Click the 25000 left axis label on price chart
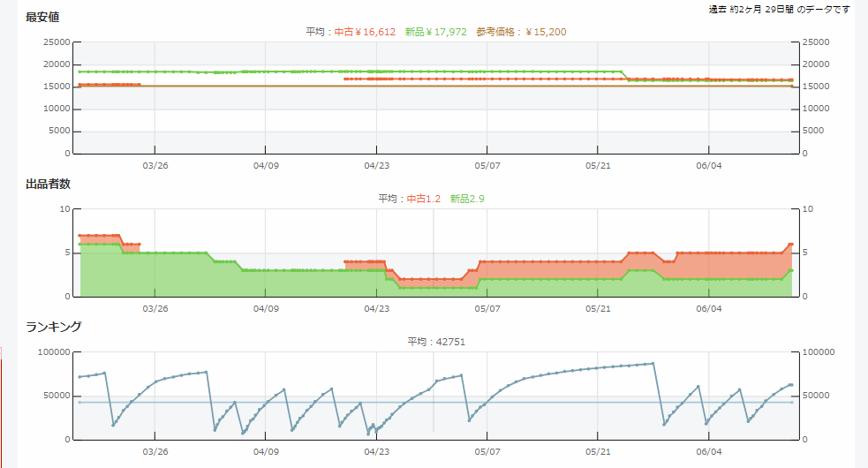The image size is (868, 468). click(57, 42)
